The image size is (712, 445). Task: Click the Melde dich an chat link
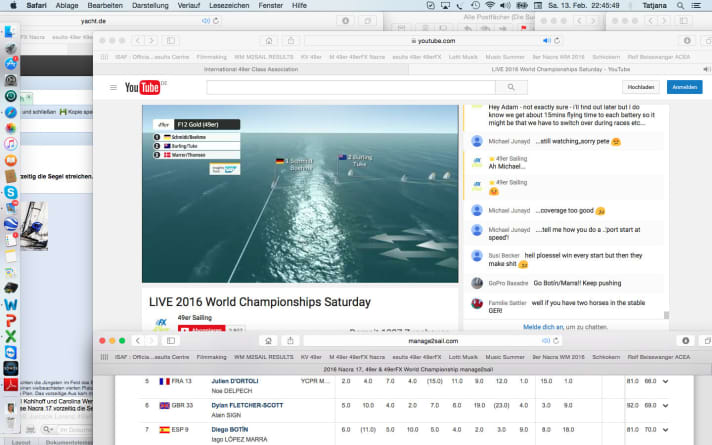coord(543,327)
